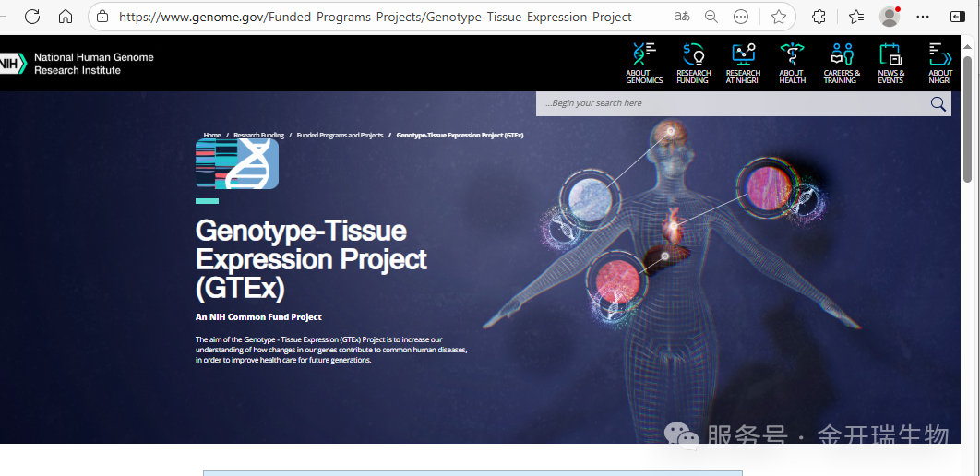
Task: Open the About NHGRI menu
Action: click(940, 63)
